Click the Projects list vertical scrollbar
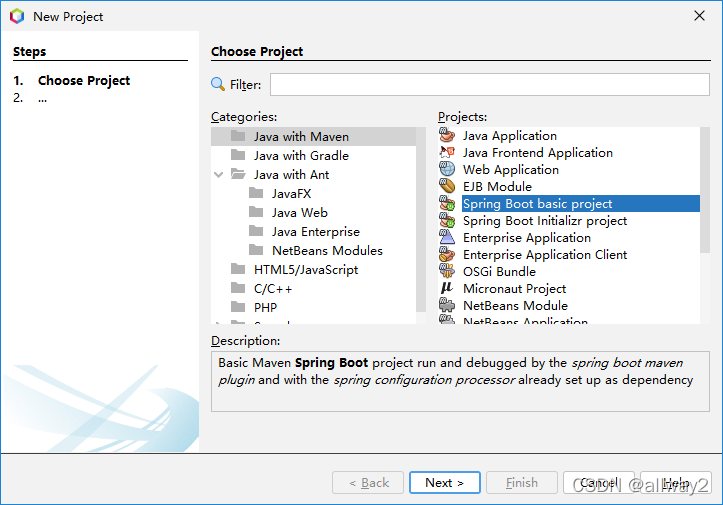The image size is (723, 505). point(705,190)
